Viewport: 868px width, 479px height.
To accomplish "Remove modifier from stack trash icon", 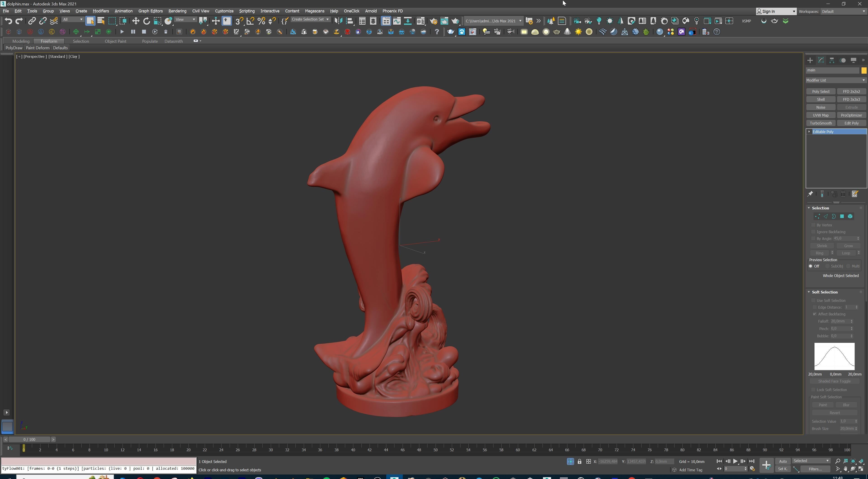I will [x=843, y=194].
